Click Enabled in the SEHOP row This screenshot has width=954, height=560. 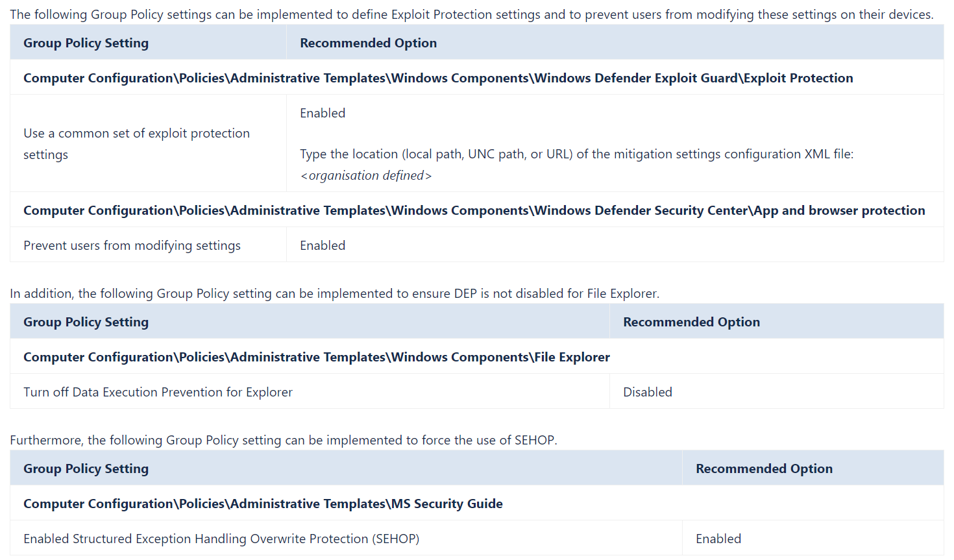[x=718, y=539]
